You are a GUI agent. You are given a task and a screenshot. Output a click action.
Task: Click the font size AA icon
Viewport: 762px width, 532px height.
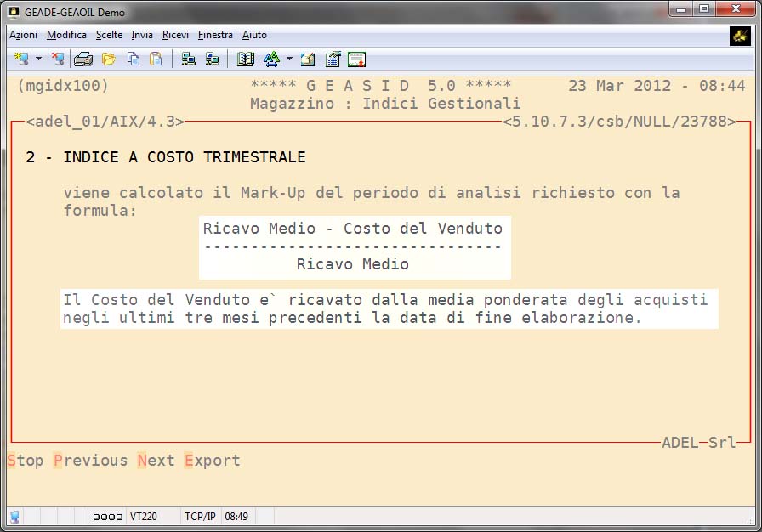pos(271,59)
